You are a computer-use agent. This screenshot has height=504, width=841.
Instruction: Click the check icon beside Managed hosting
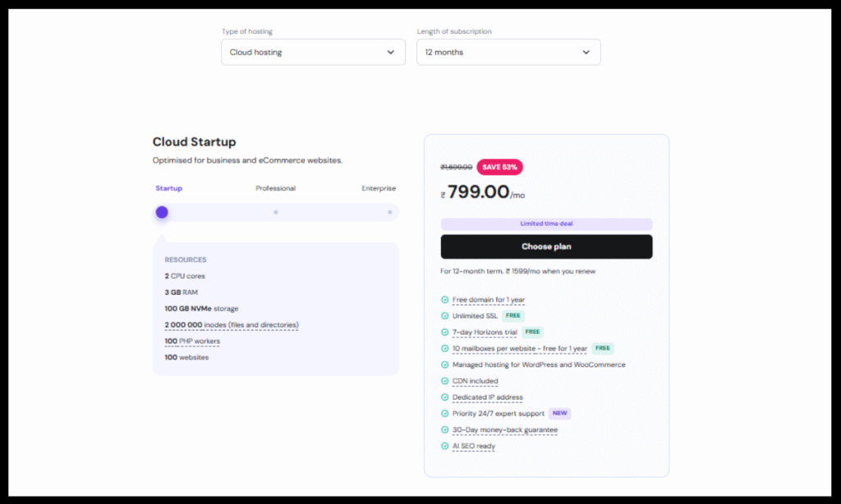point(445,364)
